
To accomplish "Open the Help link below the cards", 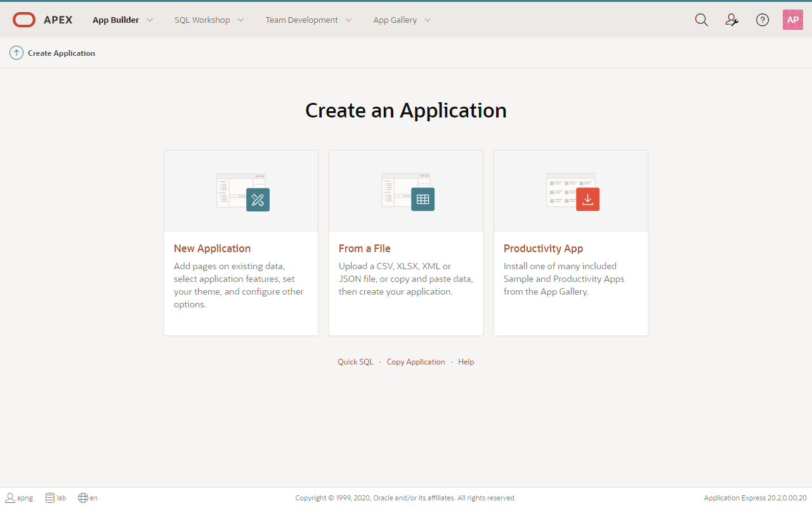I will point(466,362).
